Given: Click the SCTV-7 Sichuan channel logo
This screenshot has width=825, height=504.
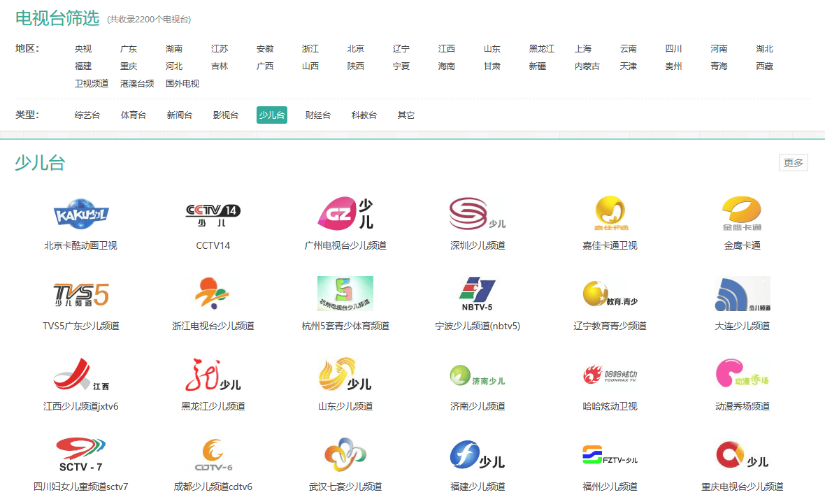Looking at the screenshot, I should coord(80,455).
